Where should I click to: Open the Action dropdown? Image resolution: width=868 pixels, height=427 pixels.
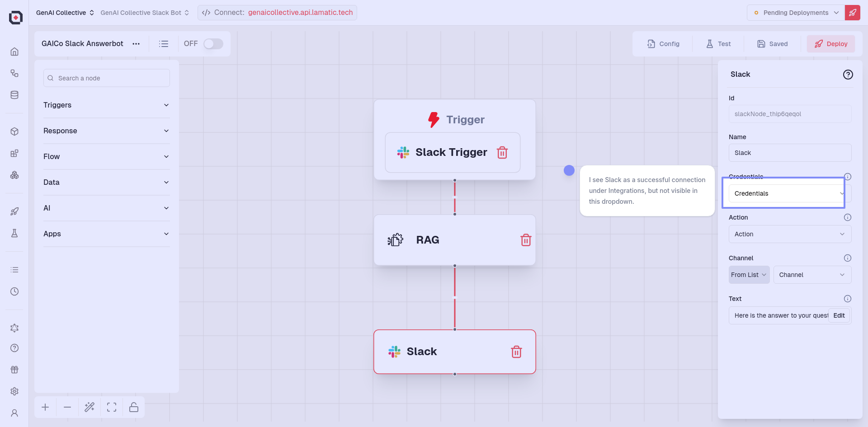pyautogui.click(x=789, y=234)
